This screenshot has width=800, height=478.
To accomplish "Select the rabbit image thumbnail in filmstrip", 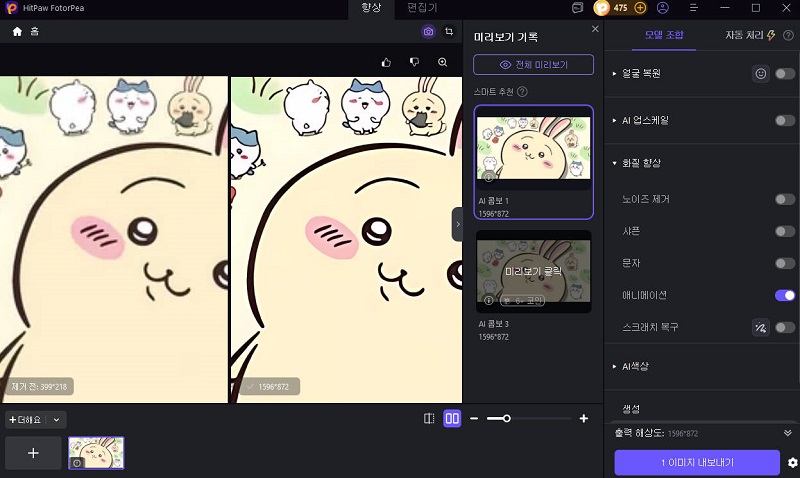I will click(96, 452).
